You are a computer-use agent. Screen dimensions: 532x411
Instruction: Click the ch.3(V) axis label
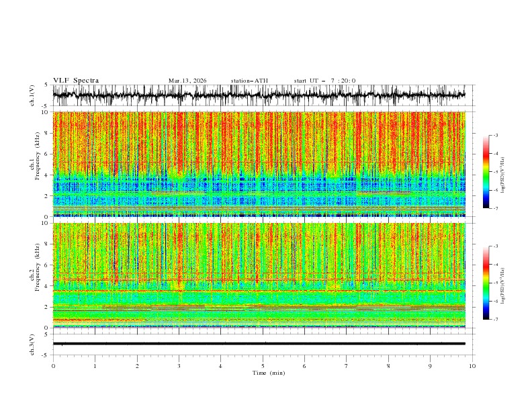[32, 345]
